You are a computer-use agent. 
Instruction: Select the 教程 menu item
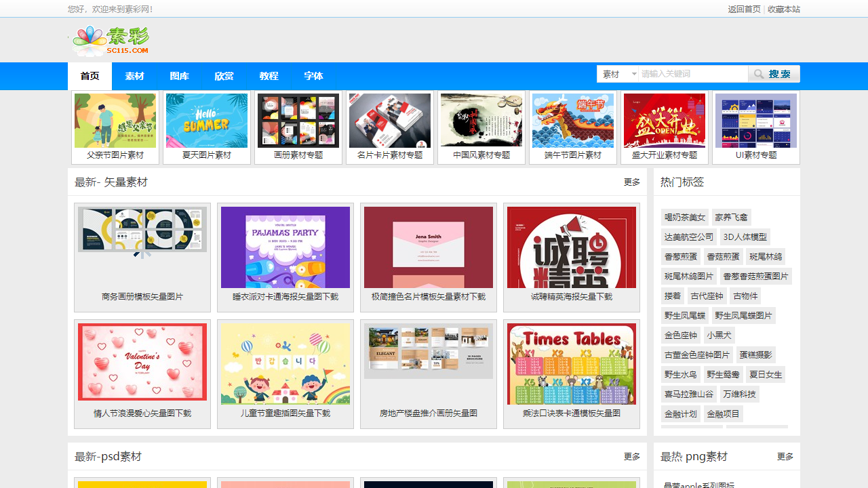pos(269,76)
